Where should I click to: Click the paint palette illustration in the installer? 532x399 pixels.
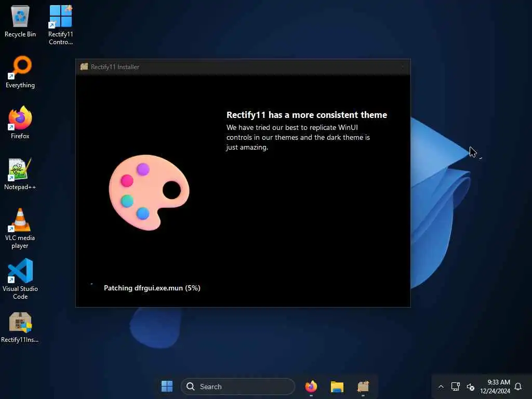[149, 192]
